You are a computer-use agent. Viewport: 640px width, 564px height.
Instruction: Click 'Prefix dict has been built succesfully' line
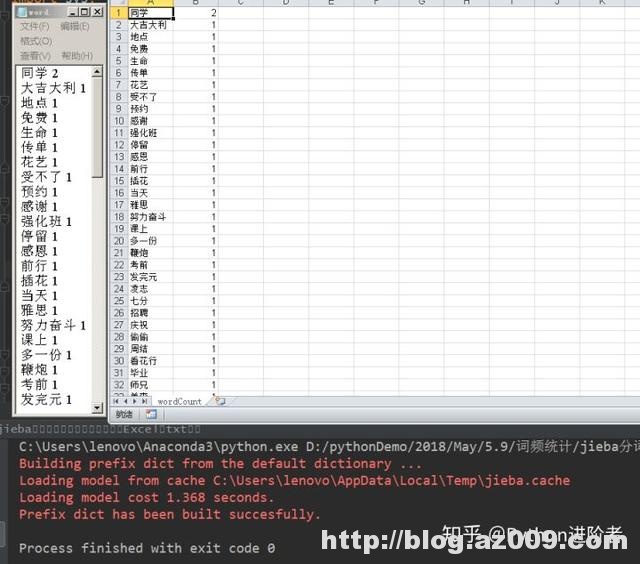pyautogui.click(x=170, y=514)
